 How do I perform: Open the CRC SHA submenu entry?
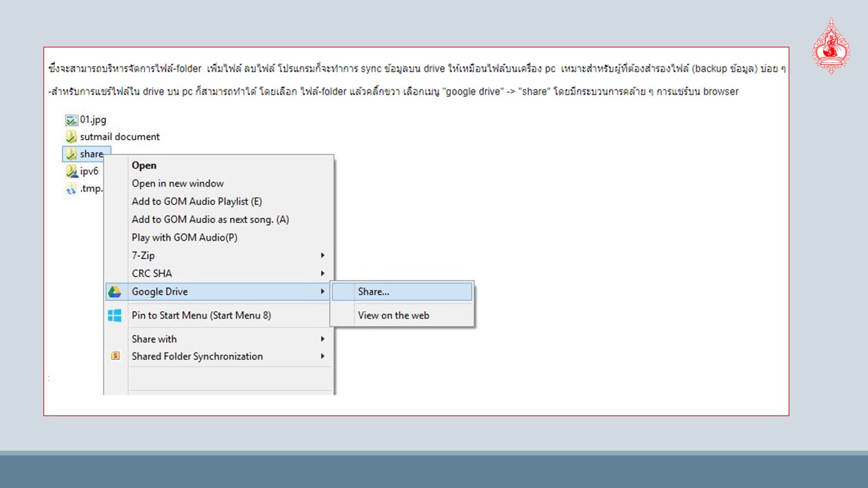[x=218, y=273]
